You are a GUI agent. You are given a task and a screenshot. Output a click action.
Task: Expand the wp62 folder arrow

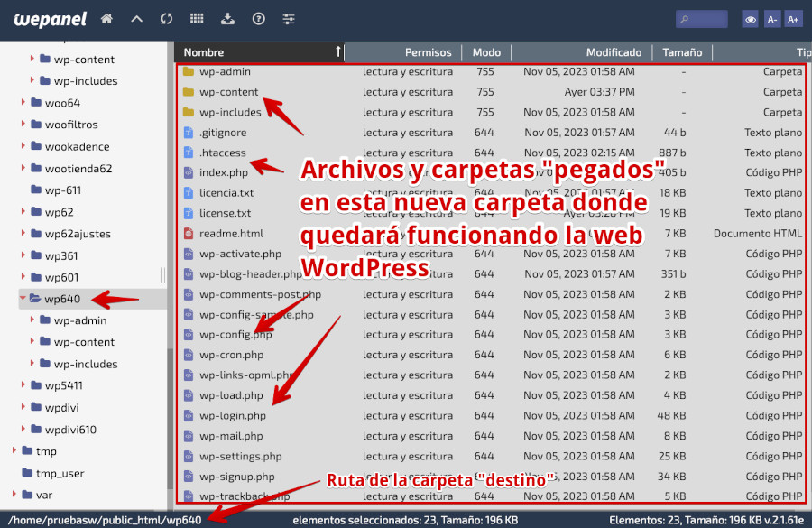pos(23,211)
